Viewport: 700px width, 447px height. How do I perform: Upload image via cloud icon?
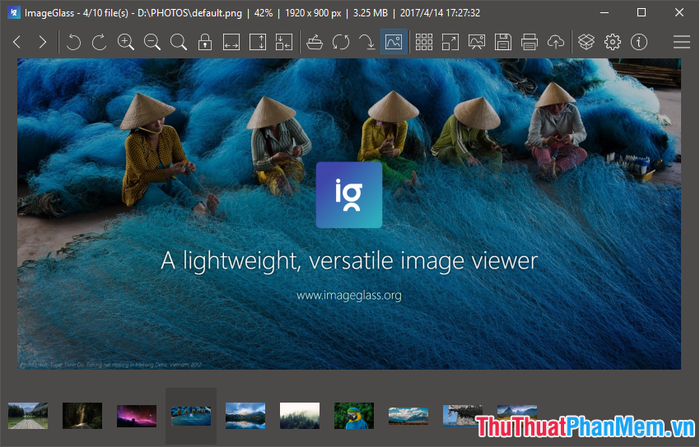[x=555, y=42]
